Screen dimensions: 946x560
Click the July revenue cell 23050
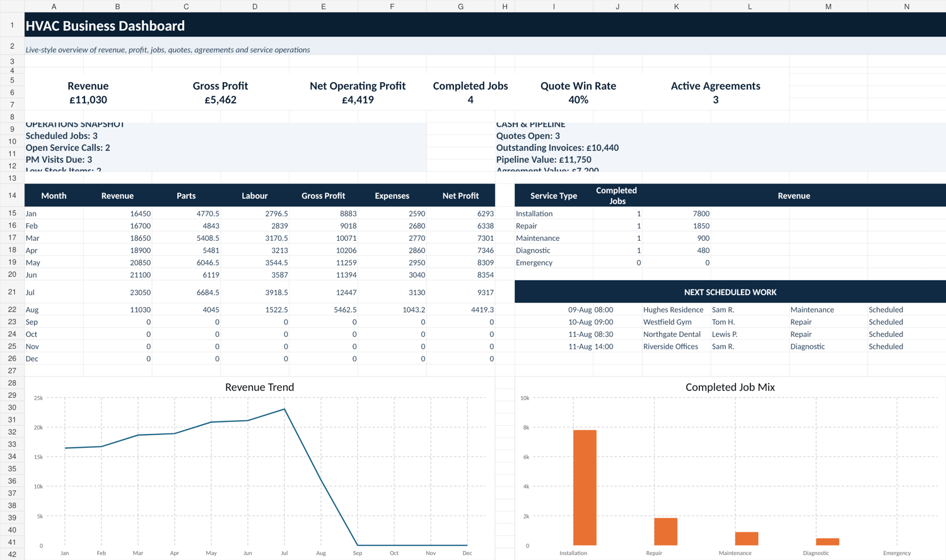click(117, 292)
